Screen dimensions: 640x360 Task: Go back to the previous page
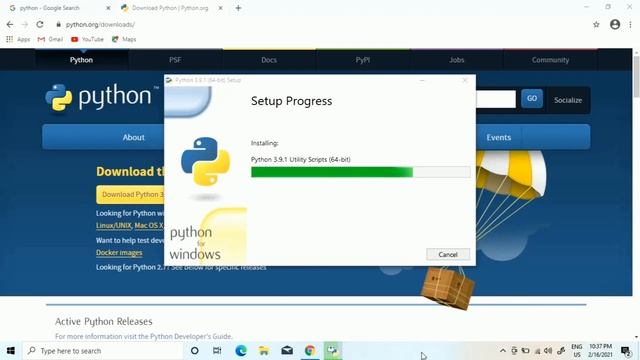pos(10,24)
